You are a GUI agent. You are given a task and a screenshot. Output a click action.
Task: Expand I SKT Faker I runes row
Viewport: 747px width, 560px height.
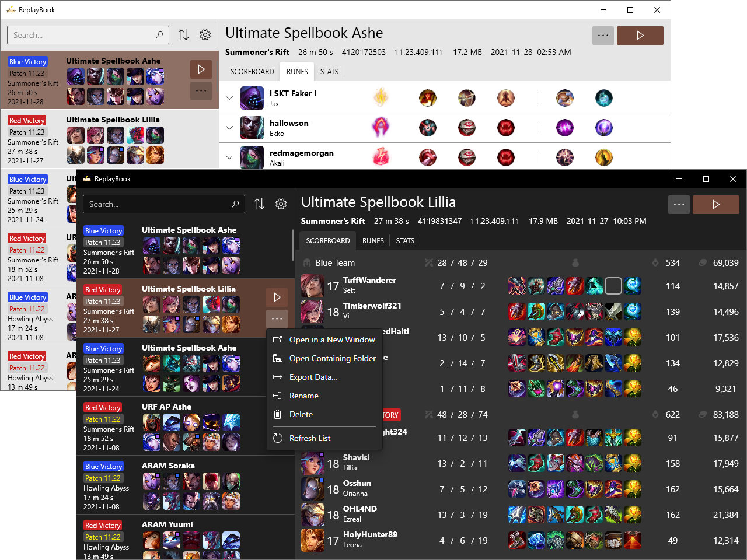coord(229,98)
